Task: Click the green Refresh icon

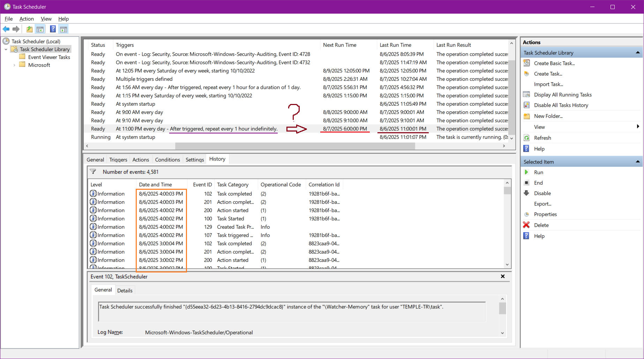Action: pyautogui.click(x=527, y=138)
